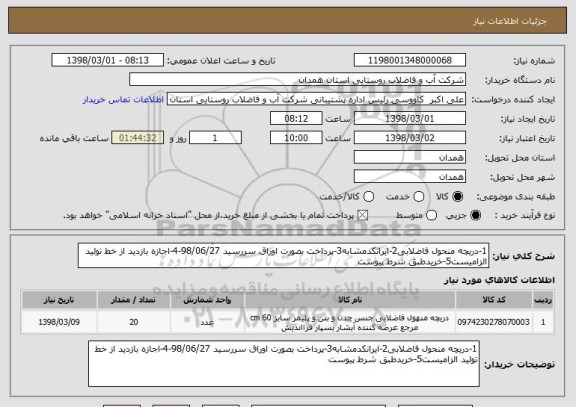
Task: Click the شهر محل تحویل field
Action: tap(410, 177)
